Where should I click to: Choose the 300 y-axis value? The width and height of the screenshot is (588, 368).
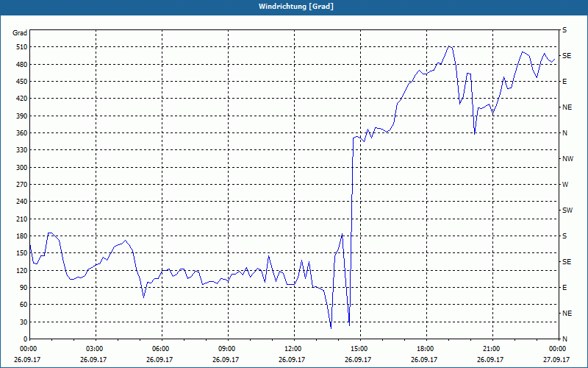[22, 168]
